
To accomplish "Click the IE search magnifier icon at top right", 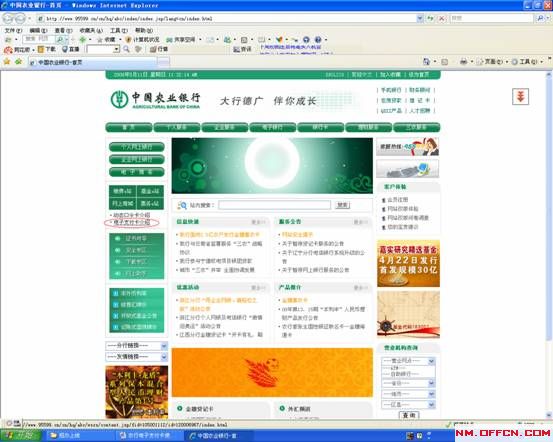I will (x=540, y=18).
